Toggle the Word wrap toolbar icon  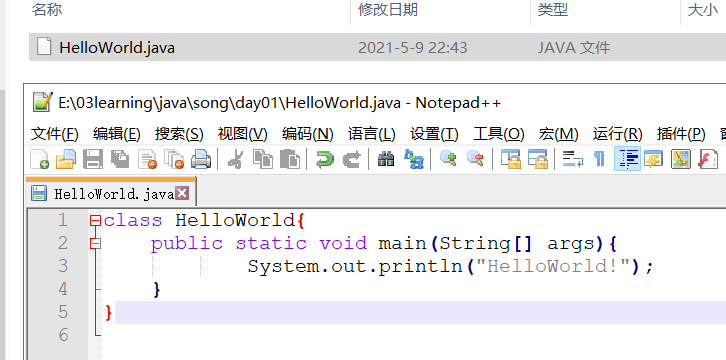pyautogui.click(x=572, y=159)
